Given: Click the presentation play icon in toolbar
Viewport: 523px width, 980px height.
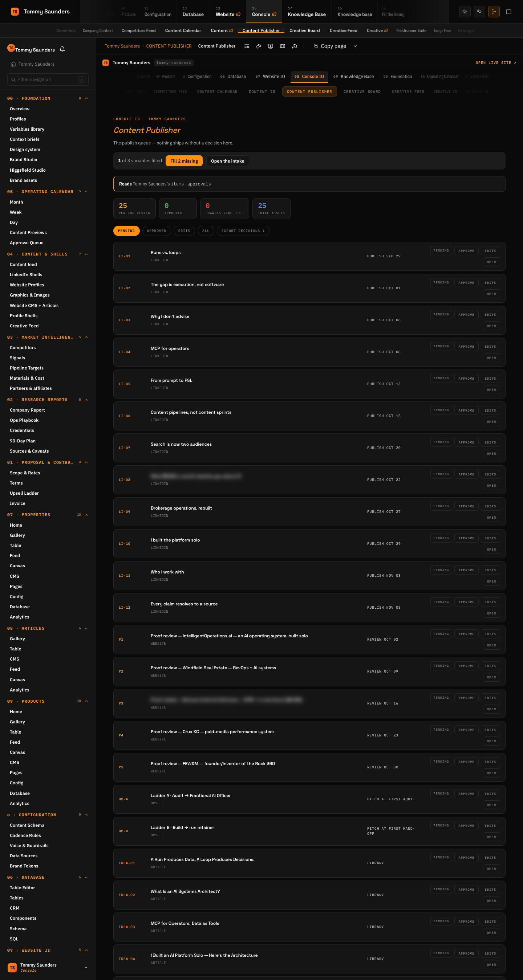Looking at the screenshot, I should pos(270,46).
